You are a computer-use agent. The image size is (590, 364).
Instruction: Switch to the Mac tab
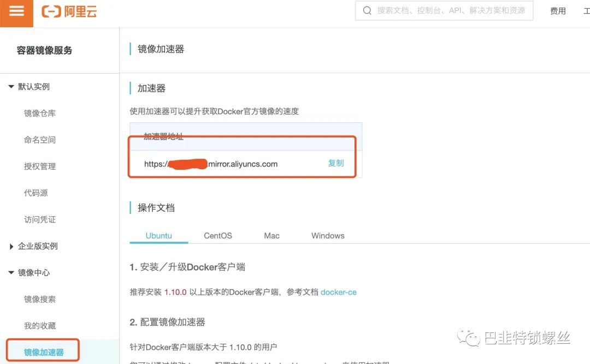click(272, 236)
